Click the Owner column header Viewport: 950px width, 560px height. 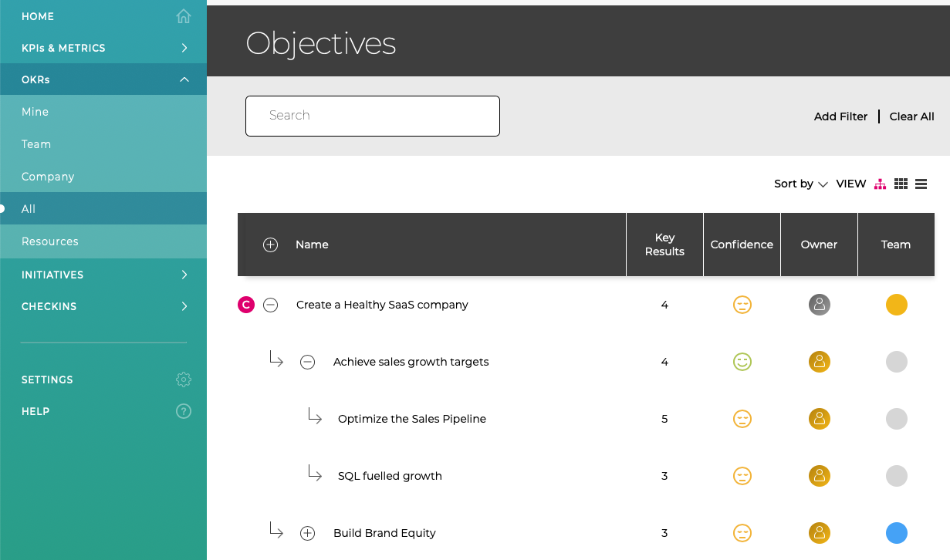click(819, 245)
